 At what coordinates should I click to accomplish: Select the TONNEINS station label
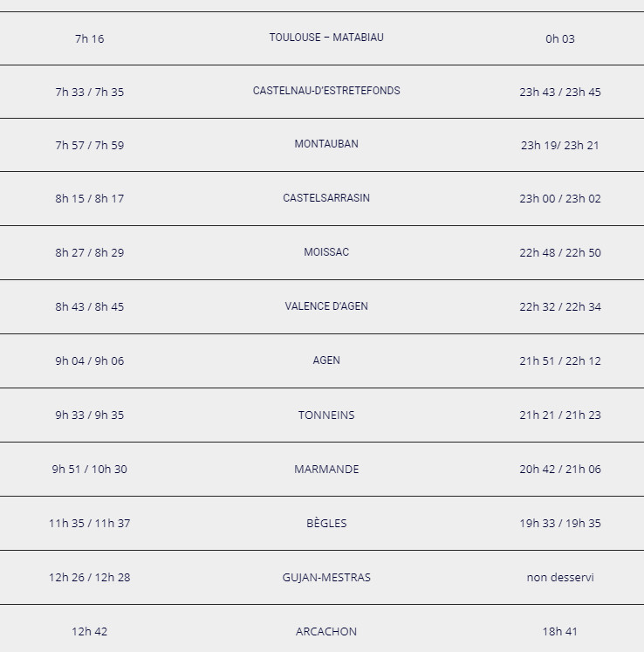coord(326,415)
